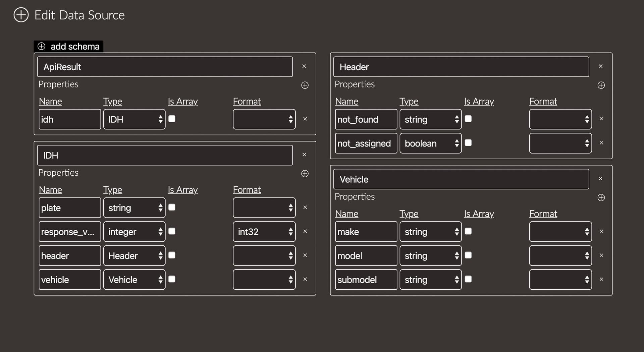Delete the ApiResult schema
644x352 pixels.
tap(304, 66)
